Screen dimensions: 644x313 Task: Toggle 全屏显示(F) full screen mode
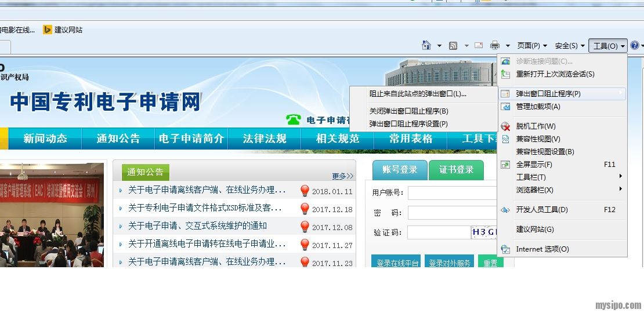click(x=534, y=165)
